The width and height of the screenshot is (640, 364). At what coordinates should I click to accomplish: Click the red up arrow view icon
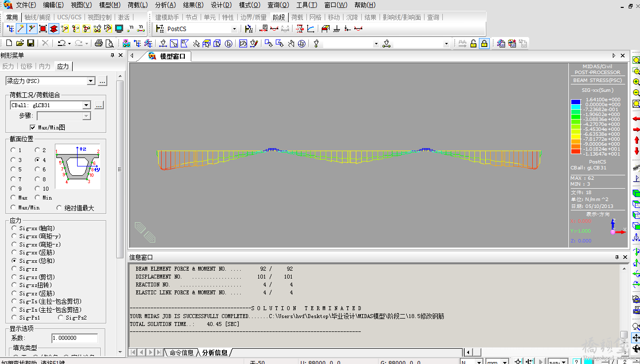(x=636, y=140)
